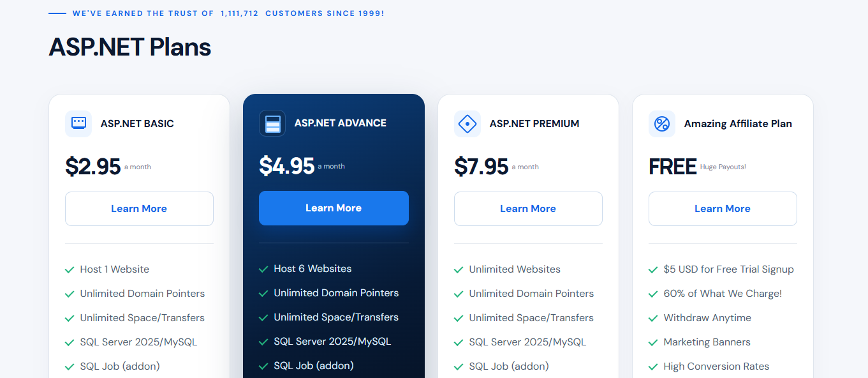The height and width of the screenshot is (378, 868).
Task: Select the ASP.NET PREMIUM plan title
Action: coord(534,124)
